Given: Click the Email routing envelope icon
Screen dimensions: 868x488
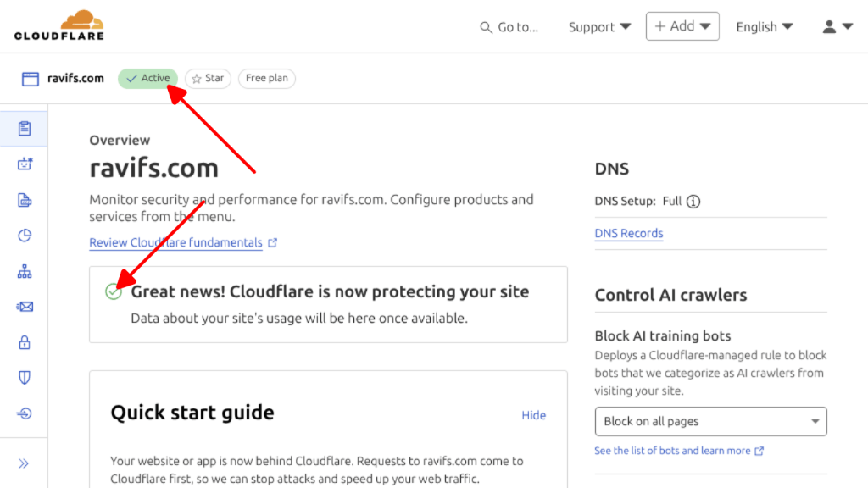Looking at the screenshot, I should (x=25, y=308).
